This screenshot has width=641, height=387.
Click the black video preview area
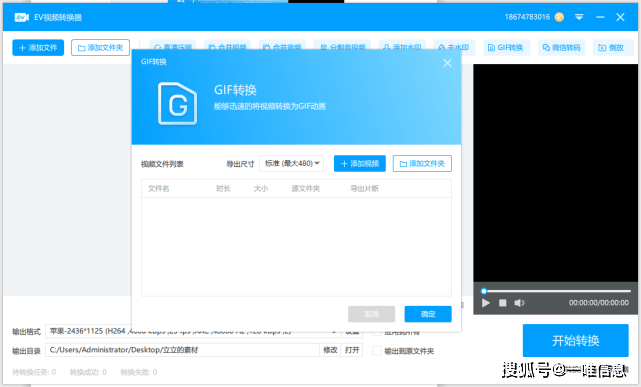tap(556, 173)
